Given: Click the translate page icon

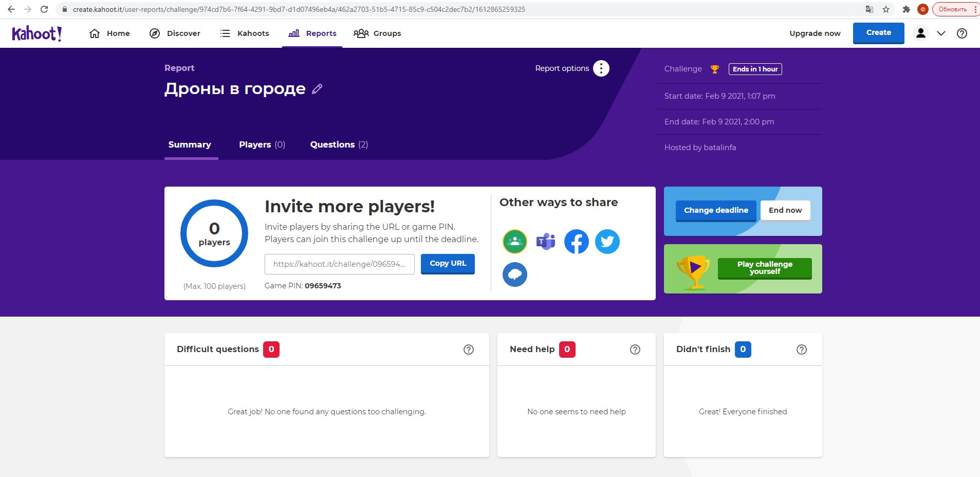Looking at the screenshot, I should 870,9.
